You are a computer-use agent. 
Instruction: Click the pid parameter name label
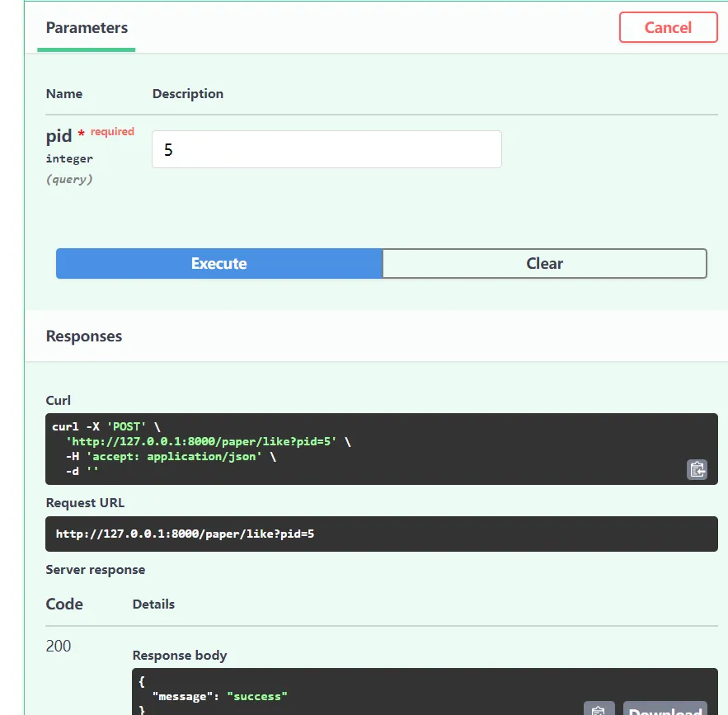(x=59, y=137)
